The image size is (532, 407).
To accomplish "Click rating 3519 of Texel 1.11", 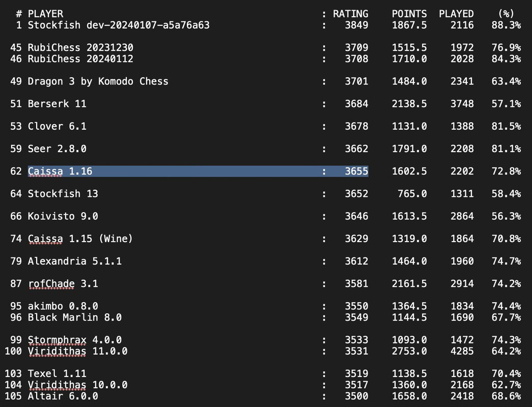I will [x=356, y=373].
